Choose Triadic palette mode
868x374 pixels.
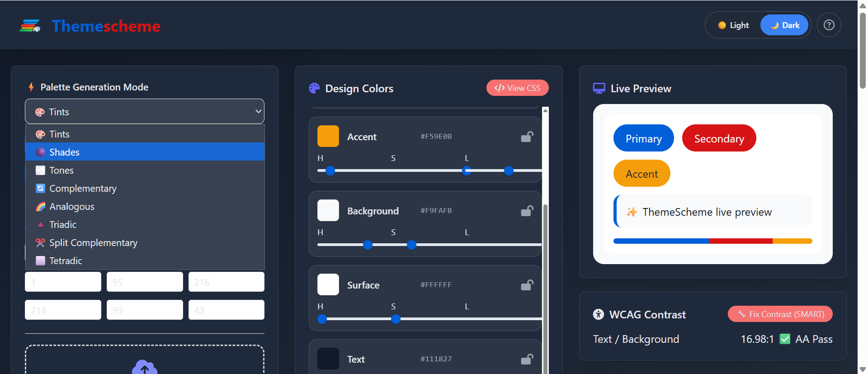[x=145, y=224]
